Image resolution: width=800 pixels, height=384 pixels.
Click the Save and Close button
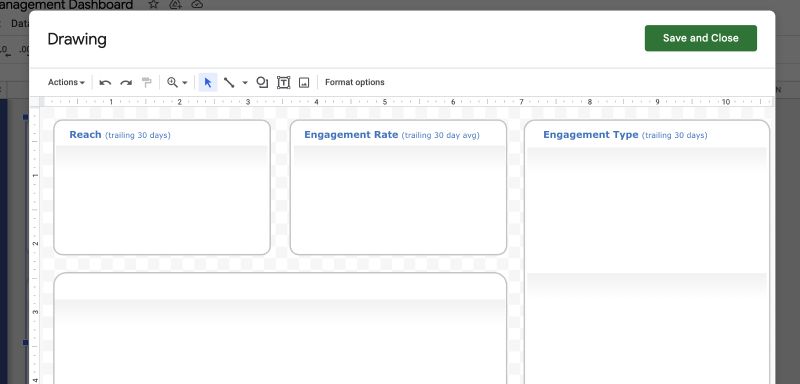point(701,38)
